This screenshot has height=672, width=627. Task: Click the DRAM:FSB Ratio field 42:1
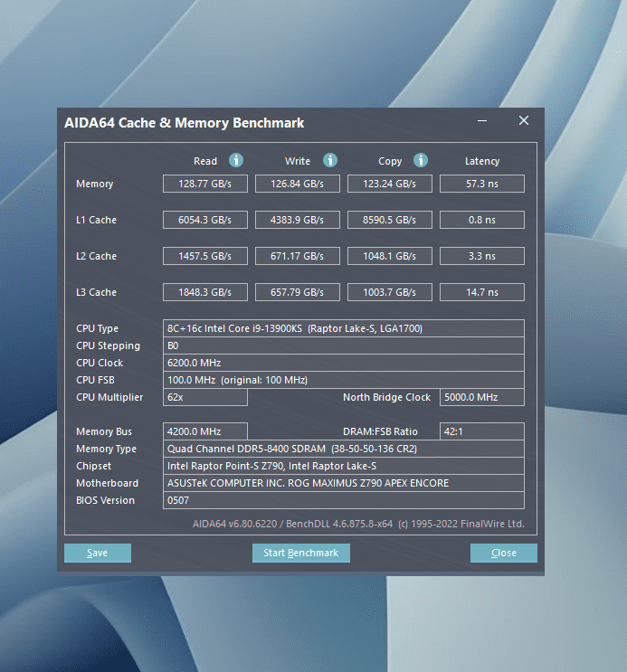coord(482,431)
